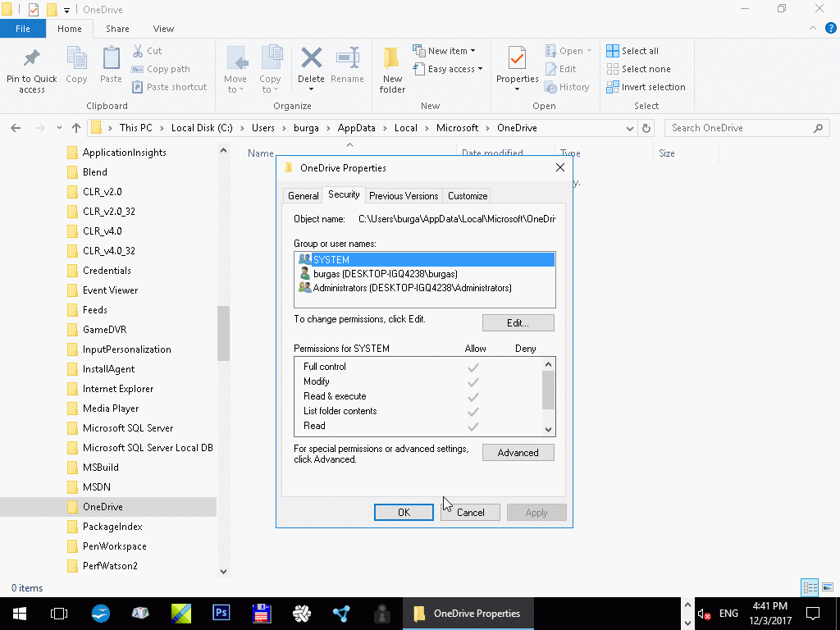Open Customize Quick Access Toolbar dropdown

click(66, 10)
